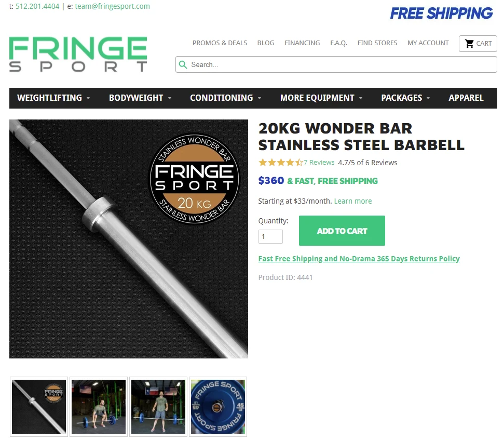The width and height of the screenshot is (504, 440).
Task: Expand the Weightlifting dropdown menu
Action: (53, 98)
